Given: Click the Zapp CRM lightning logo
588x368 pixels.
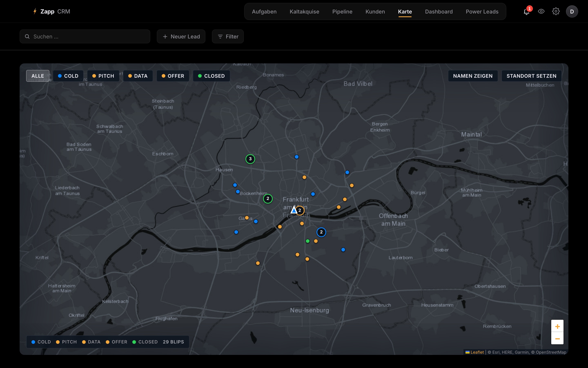Looking at the screenshot, I should coord(35,11).
